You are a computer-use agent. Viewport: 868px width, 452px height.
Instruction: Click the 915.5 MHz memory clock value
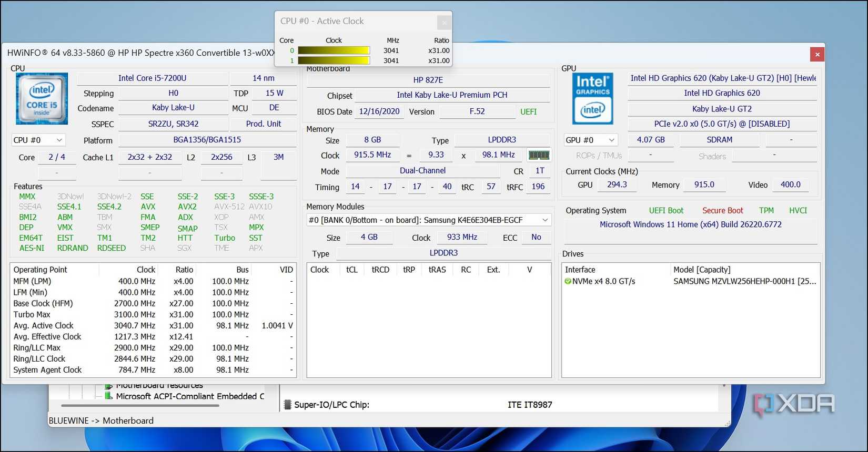(372, 155)
